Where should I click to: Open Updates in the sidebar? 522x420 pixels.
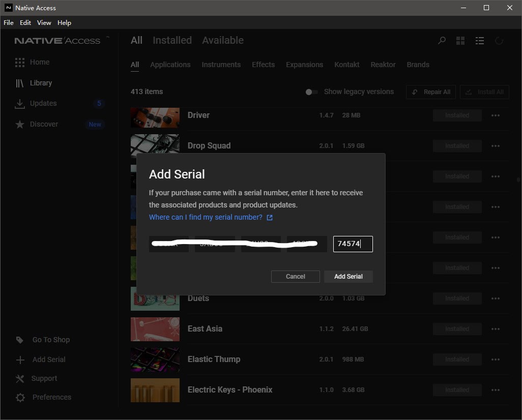(x=43, y=103)
